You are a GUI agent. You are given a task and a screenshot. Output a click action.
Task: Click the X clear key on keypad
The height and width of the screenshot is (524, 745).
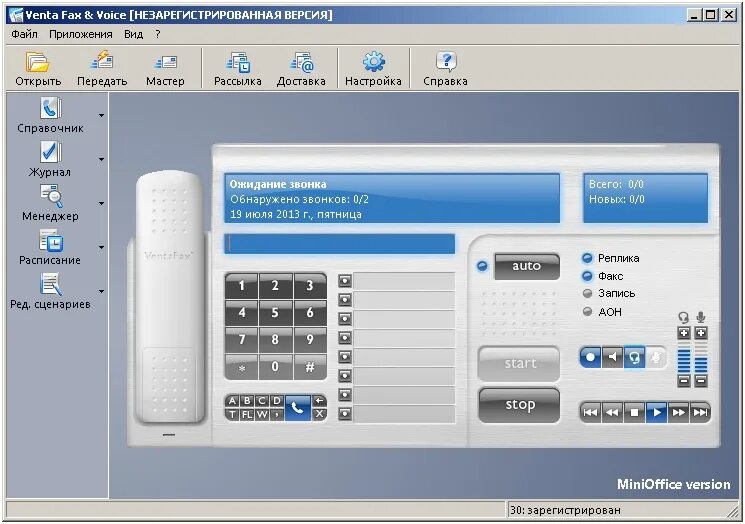pyautogui.click(x=319, y=414)
